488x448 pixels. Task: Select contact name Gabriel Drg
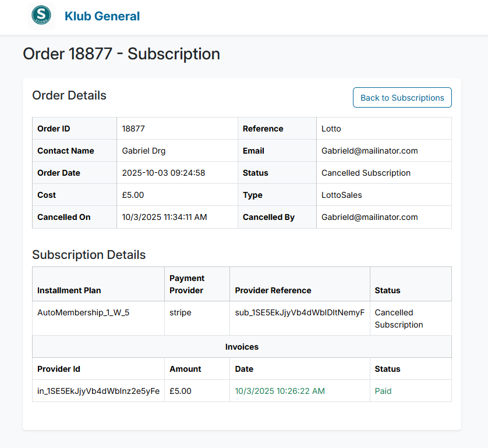pyautogui.click(x=143, y=150)
